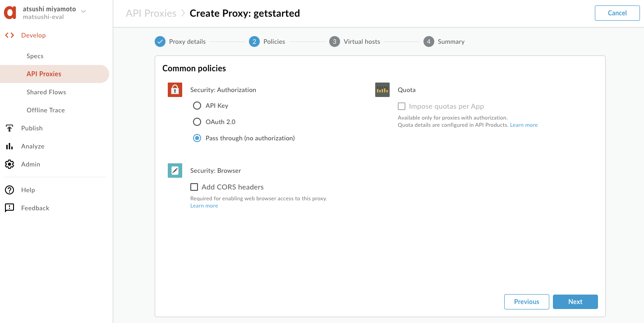This screenshot has width=644, height=323.
Task: Click the Publish upload icon
Action: coord(9,128)
